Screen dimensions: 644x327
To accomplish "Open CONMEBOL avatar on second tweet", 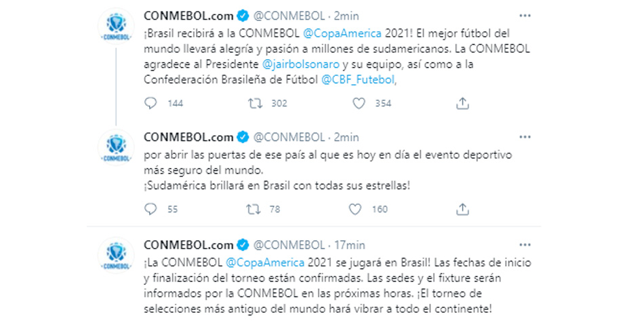I will coord(116,147).
